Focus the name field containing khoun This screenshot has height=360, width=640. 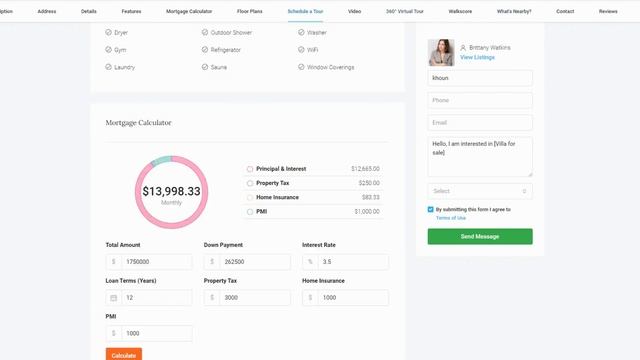point(480,78)
